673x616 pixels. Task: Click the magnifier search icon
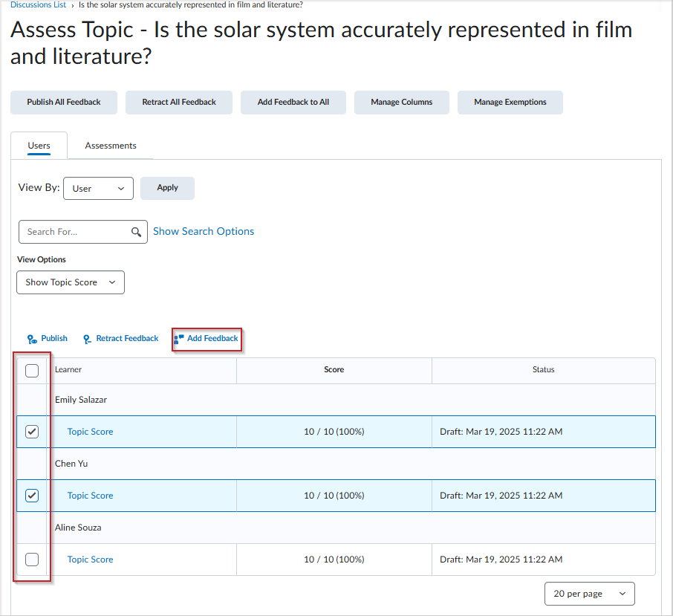(136, 233)
